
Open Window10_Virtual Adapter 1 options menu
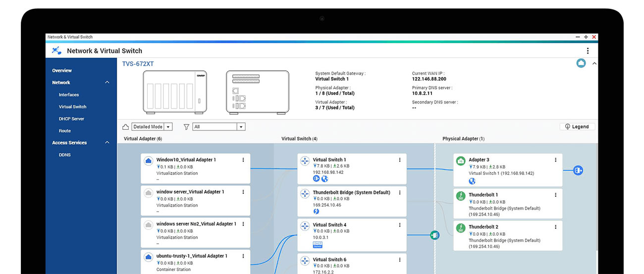243,160
